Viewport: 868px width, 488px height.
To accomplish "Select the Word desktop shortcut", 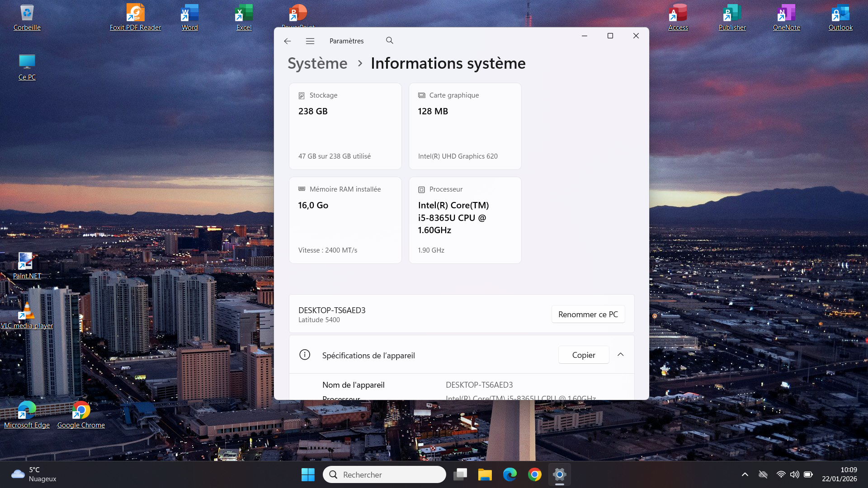I will tap(190, 18).
